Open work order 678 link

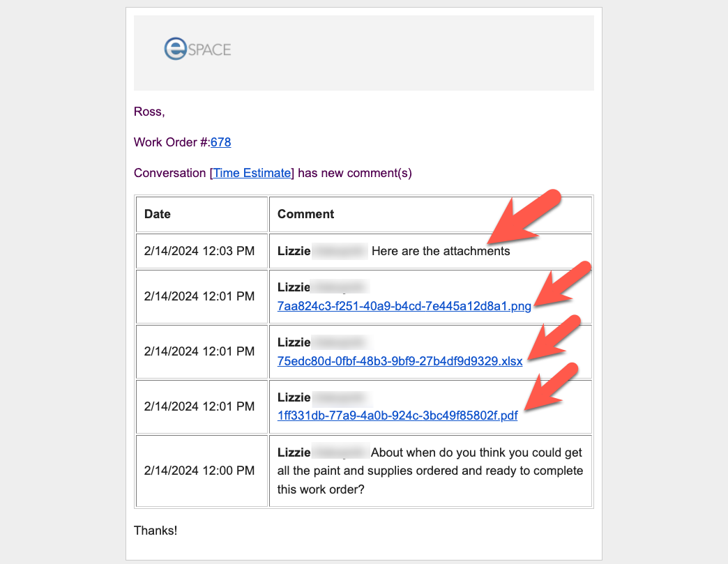click(220, 142)
